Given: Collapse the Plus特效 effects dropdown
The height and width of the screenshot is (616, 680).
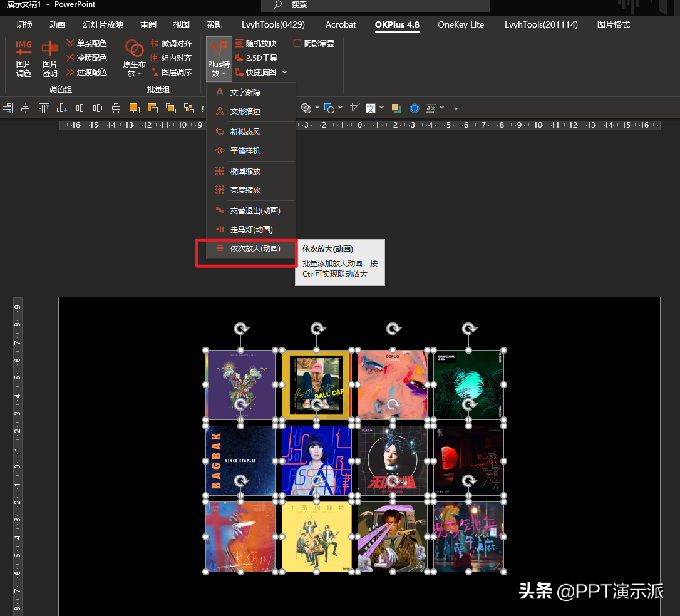Looking at the screenshot, I should tap(219, 59).
